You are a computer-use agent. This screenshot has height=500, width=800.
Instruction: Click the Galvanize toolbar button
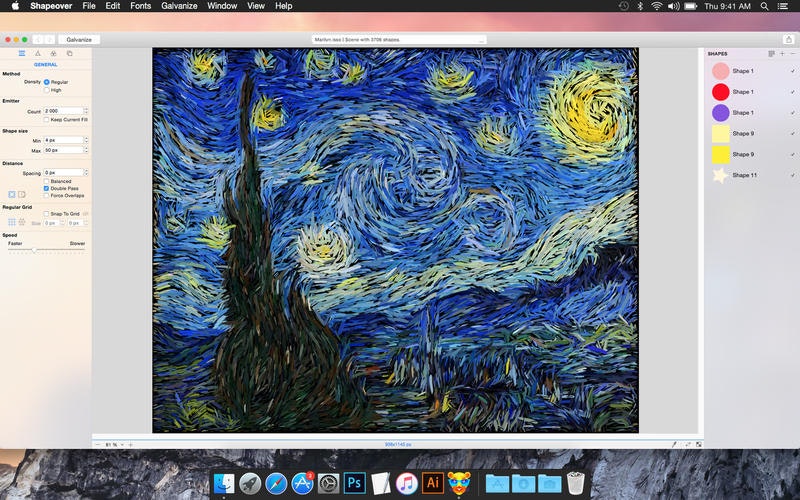[x=79, y=39]
